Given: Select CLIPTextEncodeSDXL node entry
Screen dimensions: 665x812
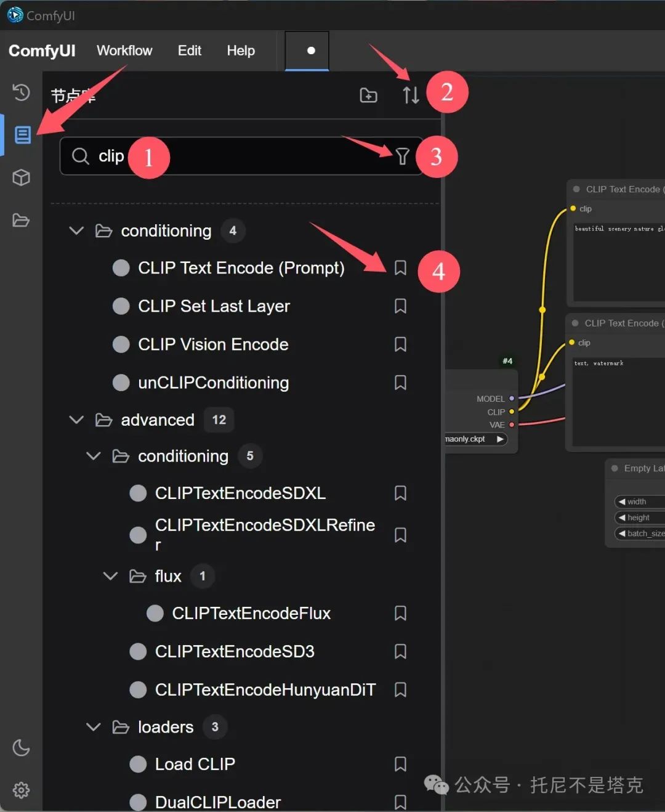Looking at the screenshot, I should click(240, 493).
